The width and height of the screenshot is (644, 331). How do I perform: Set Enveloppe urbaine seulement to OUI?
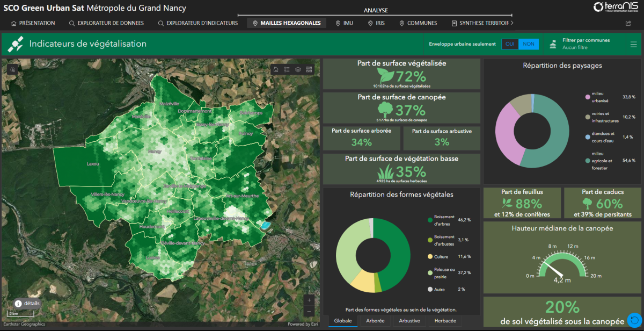(510, 44)
